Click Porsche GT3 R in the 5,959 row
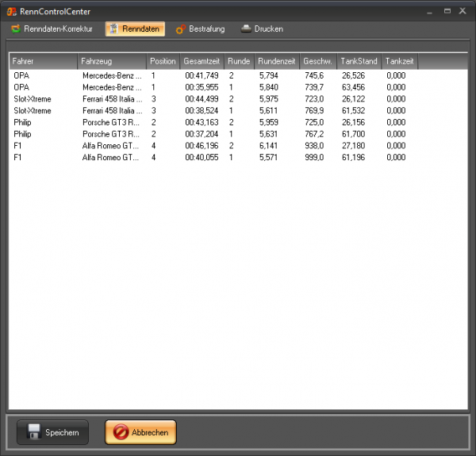476x456 pixels. point(111,122)
